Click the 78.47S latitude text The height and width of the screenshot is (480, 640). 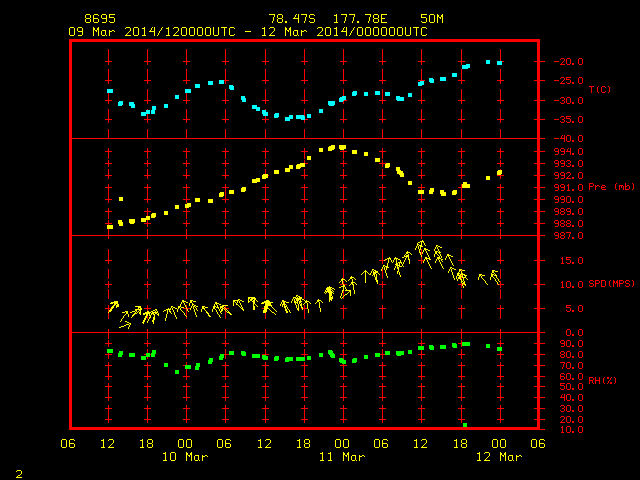[x=292, y=19]
